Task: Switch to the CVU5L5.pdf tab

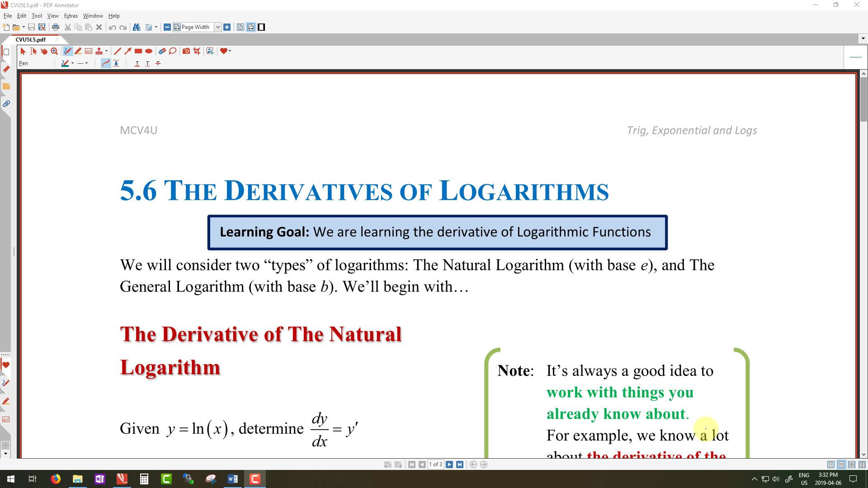Action: pos(31,39)
